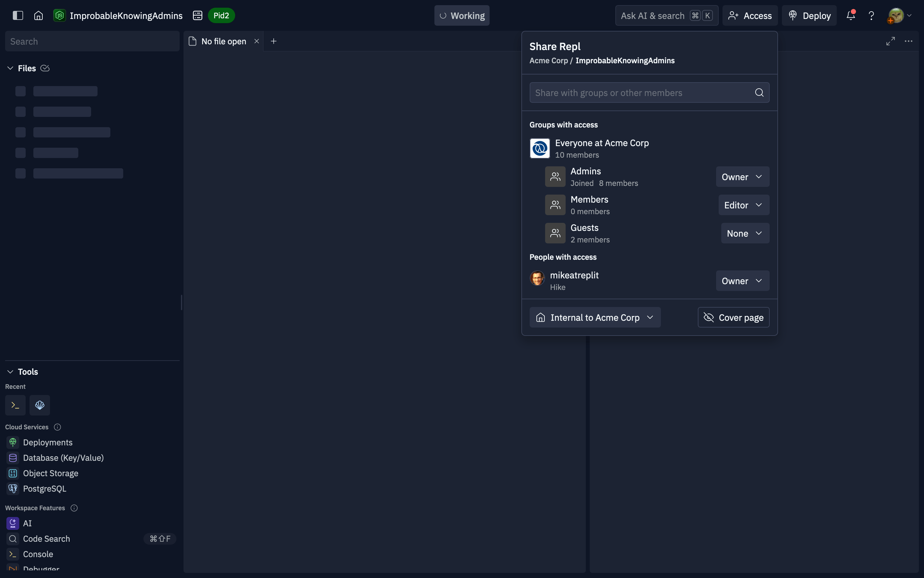
Task: Click the Acme Corp breadcrumb link
Action: [548, 60]
